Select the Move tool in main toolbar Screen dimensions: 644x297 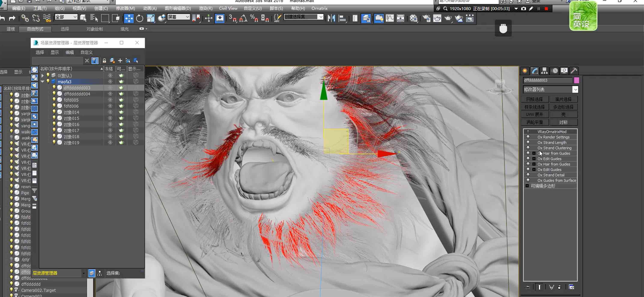click(129, 18)
